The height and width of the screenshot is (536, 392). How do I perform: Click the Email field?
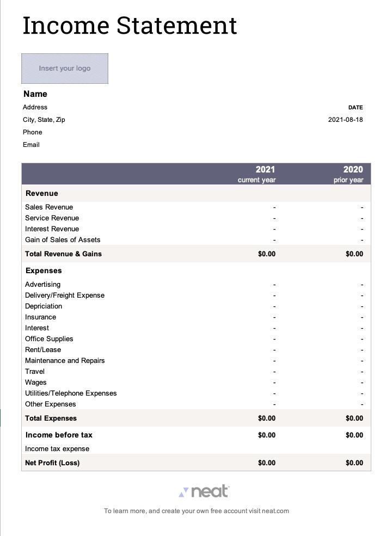(x=31, y=145)
